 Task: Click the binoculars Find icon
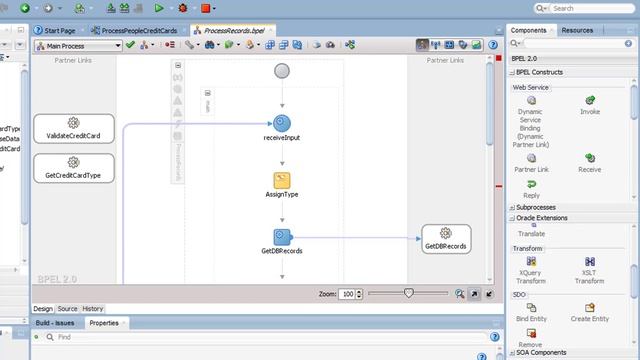point(209,44)
